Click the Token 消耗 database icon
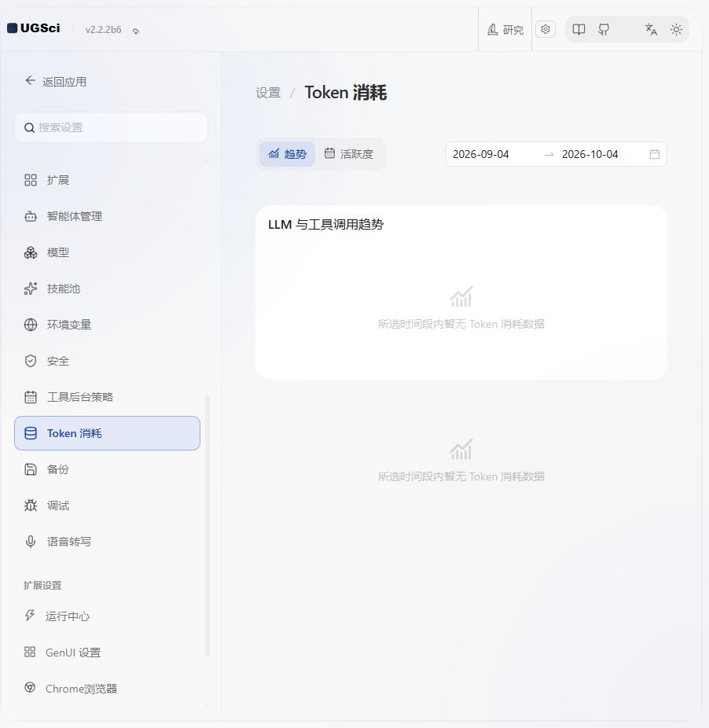Screen dimensions: 709x728 click(31, 433)
